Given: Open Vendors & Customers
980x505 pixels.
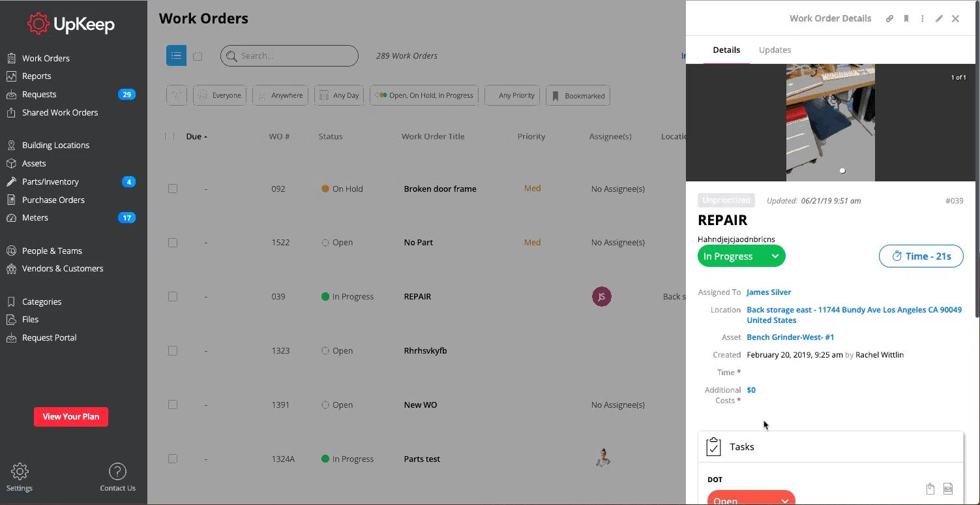Looking at the screenshot, I should (x=63, y=269).
